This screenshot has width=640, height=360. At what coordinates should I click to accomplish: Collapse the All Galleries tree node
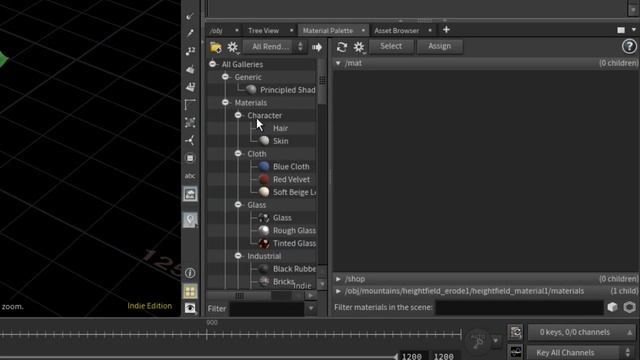pyautogui.click(x=213, y=64)
